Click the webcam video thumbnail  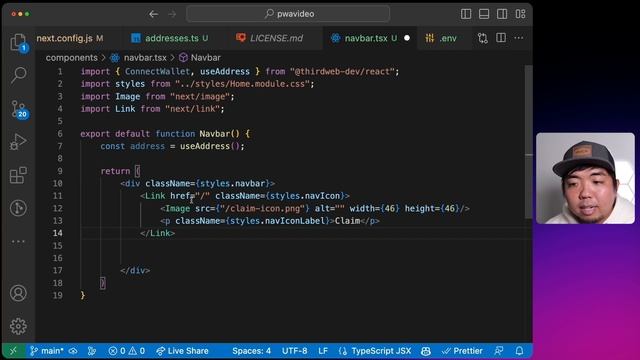click(x=585, y=178)
